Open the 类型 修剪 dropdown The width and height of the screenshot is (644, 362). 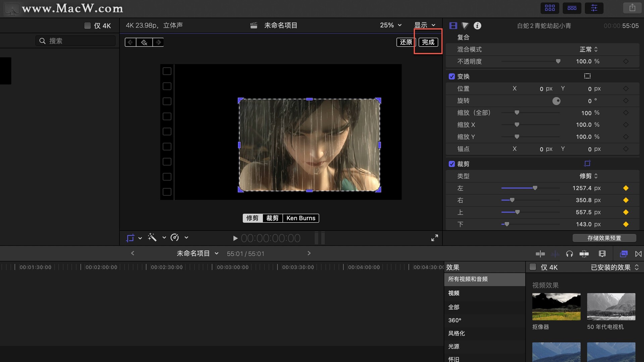point(589,176)
